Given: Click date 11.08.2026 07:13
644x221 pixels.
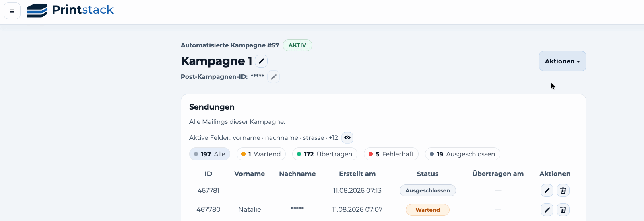Looking at the screenshot, I should [357, 190].
